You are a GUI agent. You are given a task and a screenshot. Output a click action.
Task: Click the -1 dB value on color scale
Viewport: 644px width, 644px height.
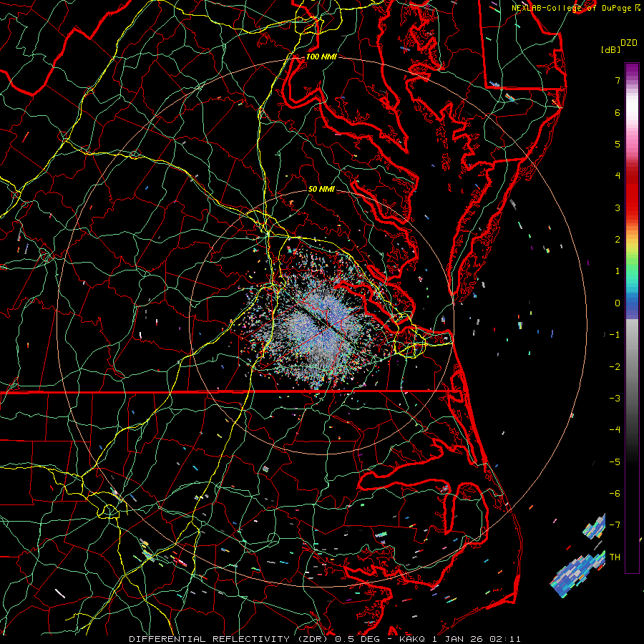(x=615, y=335)
